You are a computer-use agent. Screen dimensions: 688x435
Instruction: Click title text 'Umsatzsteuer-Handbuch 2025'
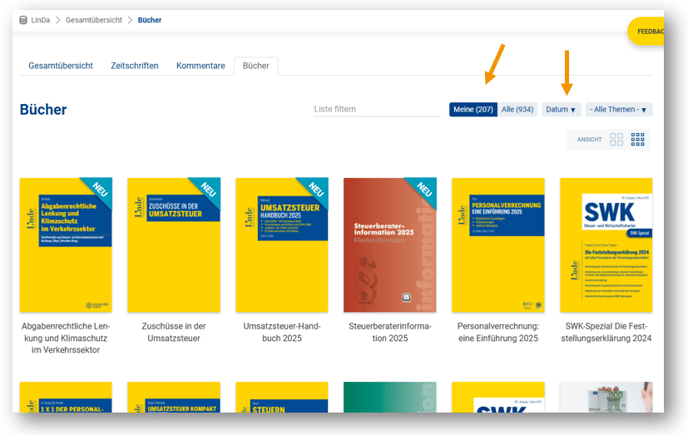coord(282,332)
